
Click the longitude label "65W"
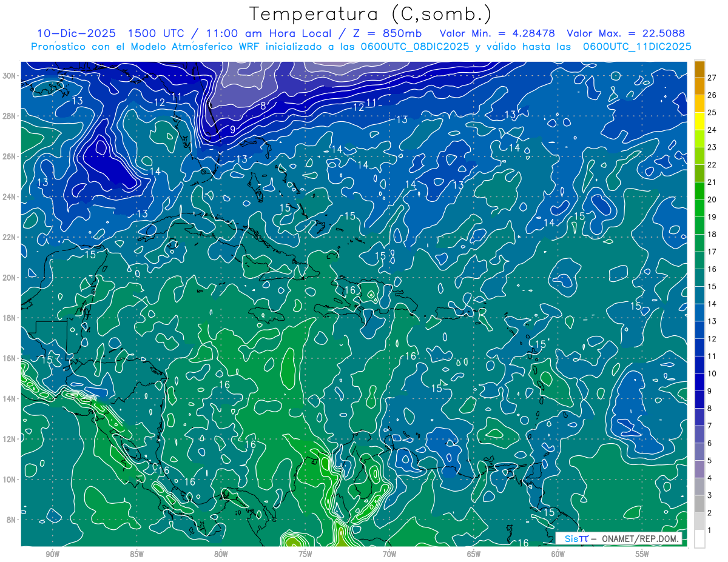474,555
